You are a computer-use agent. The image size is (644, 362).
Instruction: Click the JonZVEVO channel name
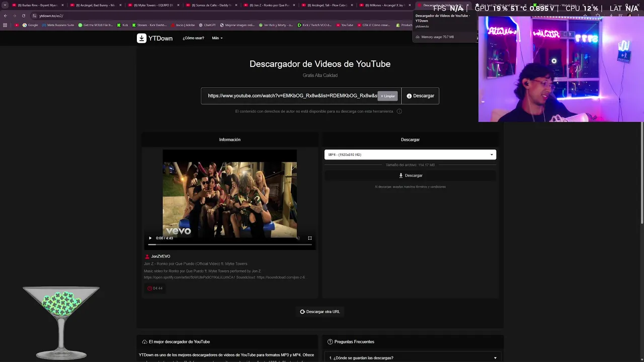(160, 256)
